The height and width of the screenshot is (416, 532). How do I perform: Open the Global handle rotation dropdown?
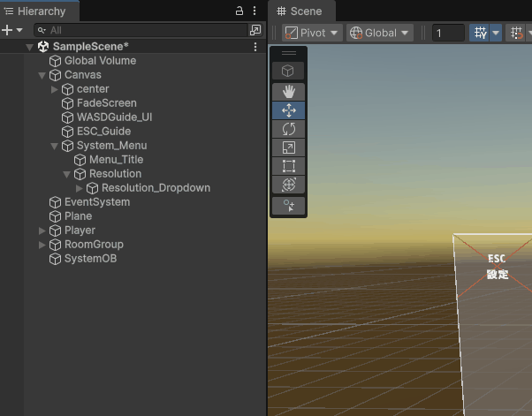(380, 33)
